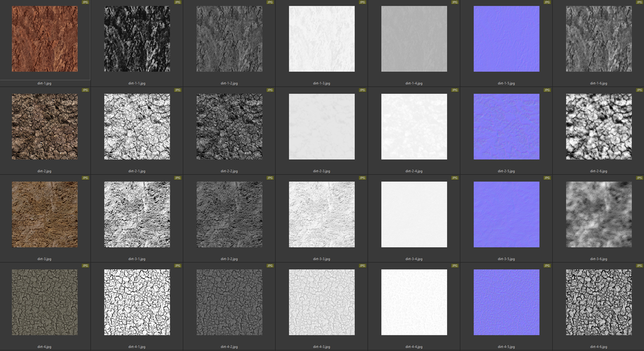
Task: Click the JPG badge on dirt-1.jpg
Action: 85,3
